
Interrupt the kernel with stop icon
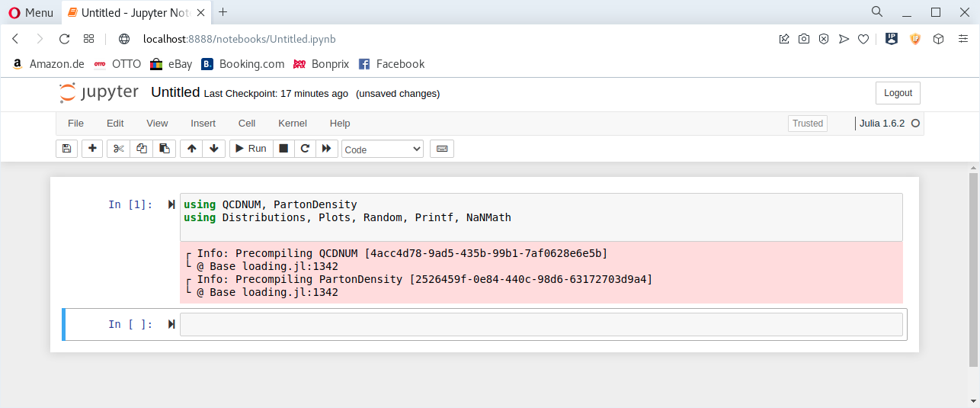click(283, 149)
